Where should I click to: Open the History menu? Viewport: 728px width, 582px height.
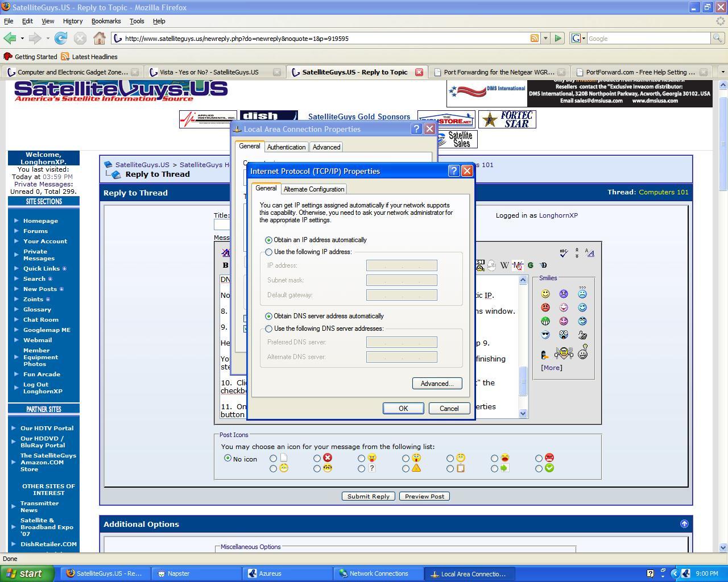pos(73,21)
